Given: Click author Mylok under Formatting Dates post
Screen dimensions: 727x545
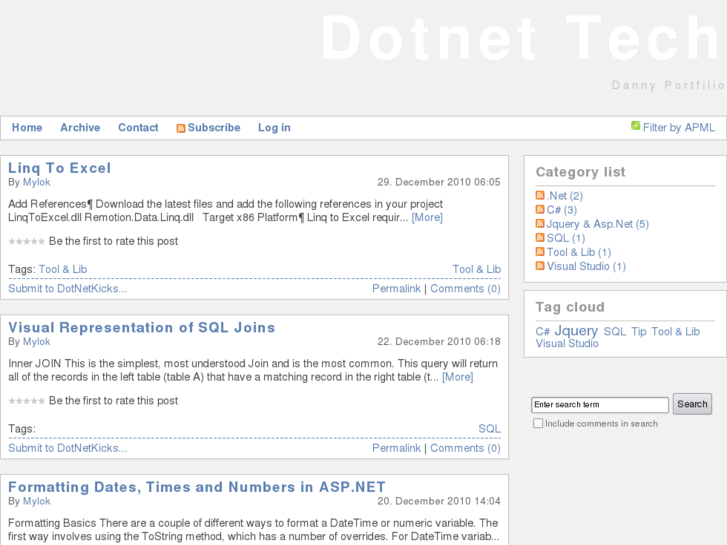Looking at the screenshot, I should [x=37, y=501].
